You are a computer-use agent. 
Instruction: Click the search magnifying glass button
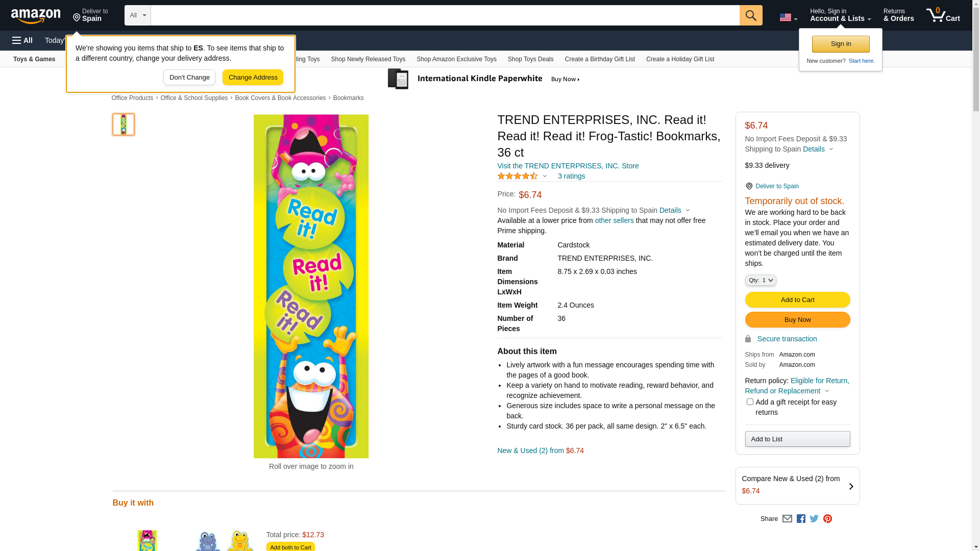750,15
